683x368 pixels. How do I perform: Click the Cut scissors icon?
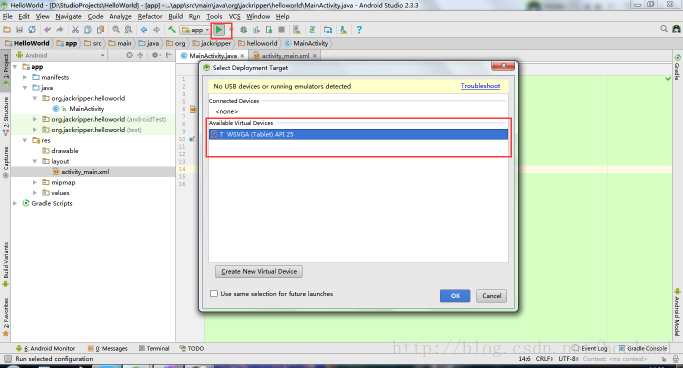tap(75, 30)
